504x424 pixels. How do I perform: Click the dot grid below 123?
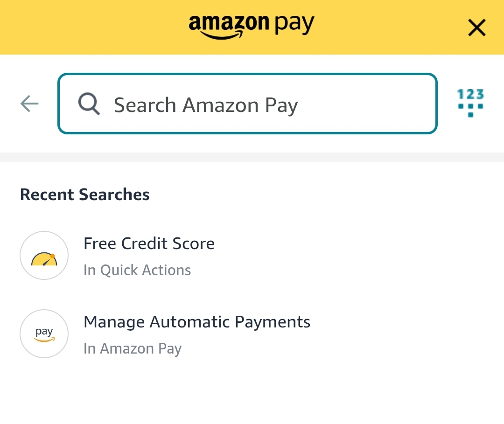coord(470,109)
